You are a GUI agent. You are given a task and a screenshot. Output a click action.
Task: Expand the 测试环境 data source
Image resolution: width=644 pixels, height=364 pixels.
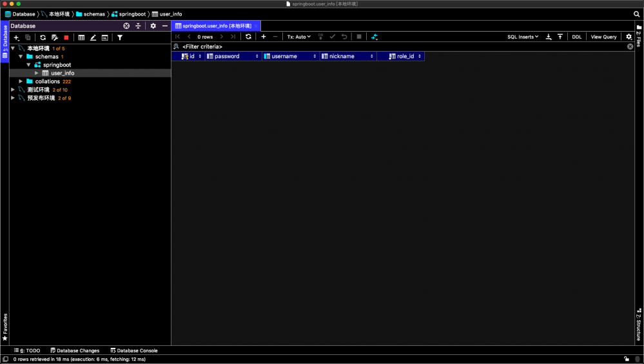pos(13,89)
